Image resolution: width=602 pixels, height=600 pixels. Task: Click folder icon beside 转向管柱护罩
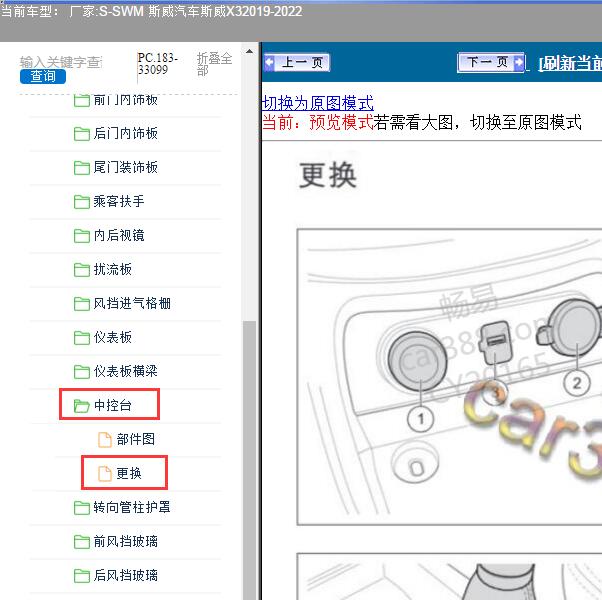(x=81, y=507)
